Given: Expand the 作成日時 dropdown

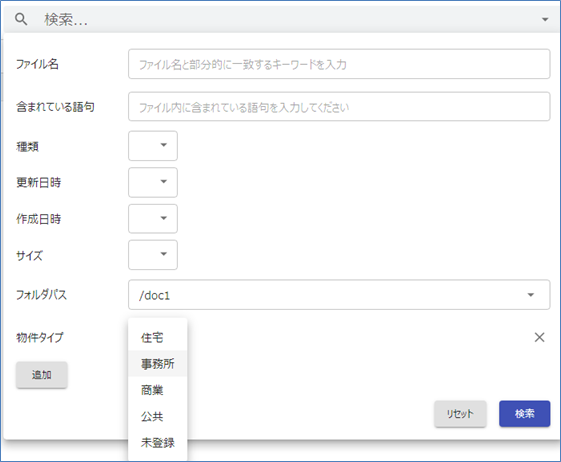Looking at the screenshot, I should click(x=153, y=218).
